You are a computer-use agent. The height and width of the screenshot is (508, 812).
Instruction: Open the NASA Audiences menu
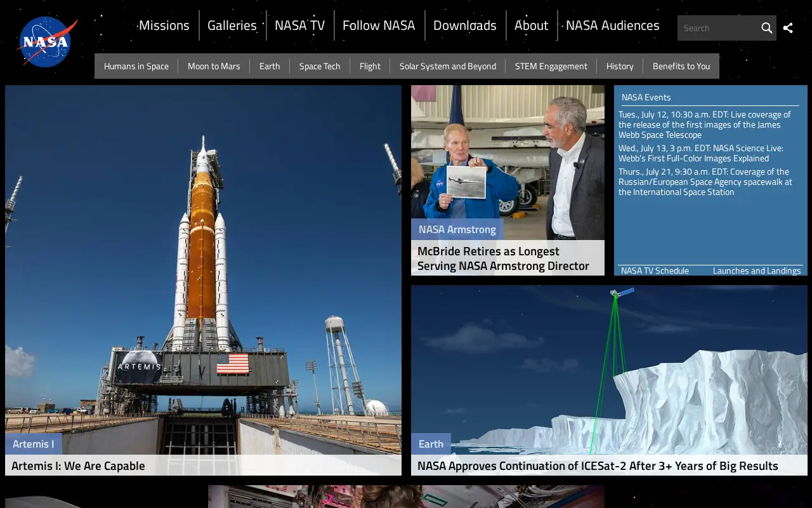tap(612, 25)
